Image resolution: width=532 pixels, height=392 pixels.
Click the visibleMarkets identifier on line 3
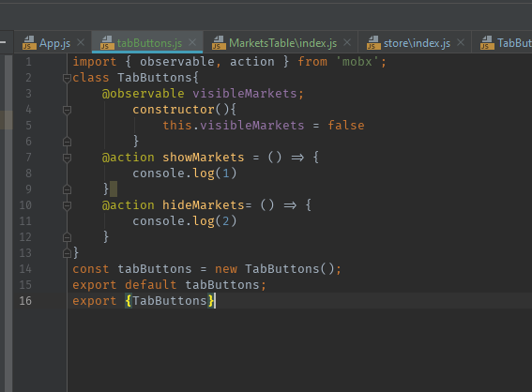[245, 94]
